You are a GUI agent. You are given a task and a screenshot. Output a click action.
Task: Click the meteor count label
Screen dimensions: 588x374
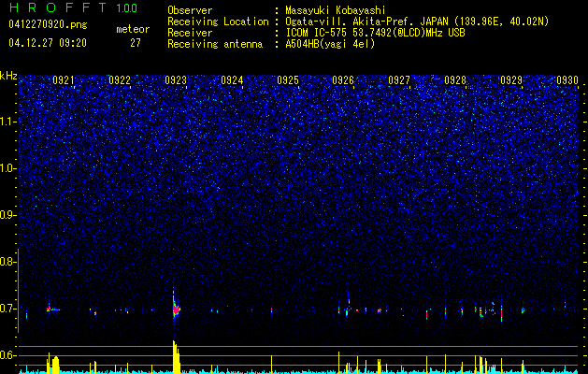click(133, 29)
